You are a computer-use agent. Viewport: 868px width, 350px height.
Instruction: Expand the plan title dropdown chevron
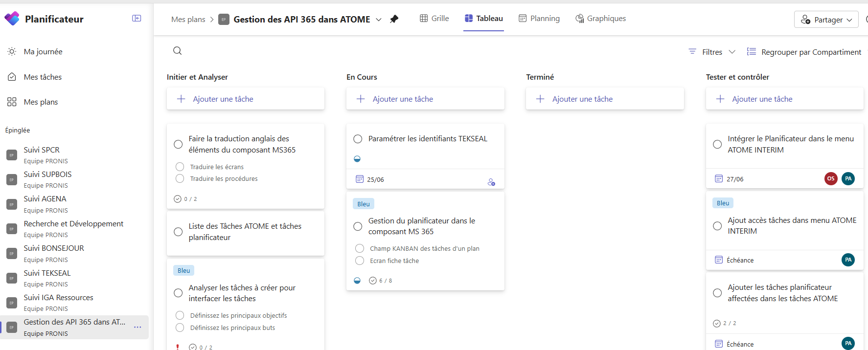(x=379, y=20)
